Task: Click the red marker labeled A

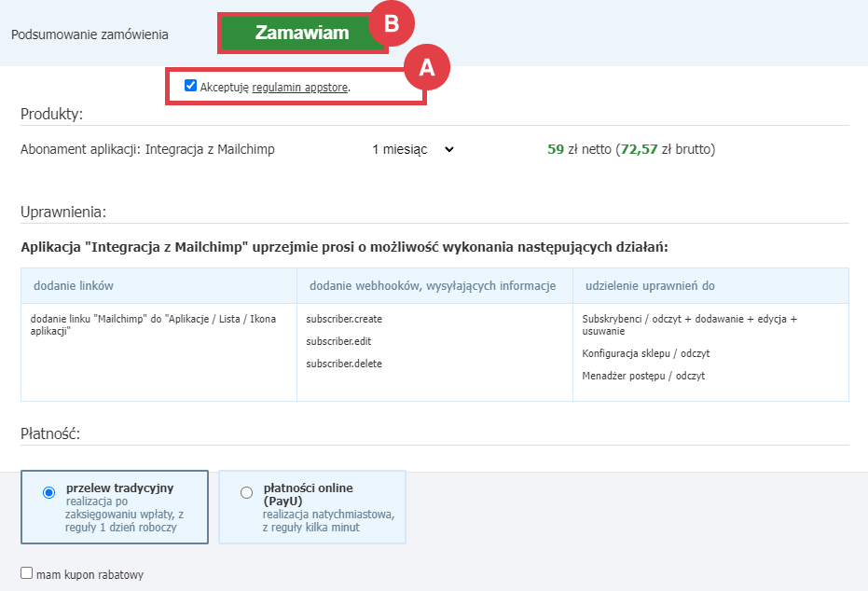Action: (x=428, y=66)
